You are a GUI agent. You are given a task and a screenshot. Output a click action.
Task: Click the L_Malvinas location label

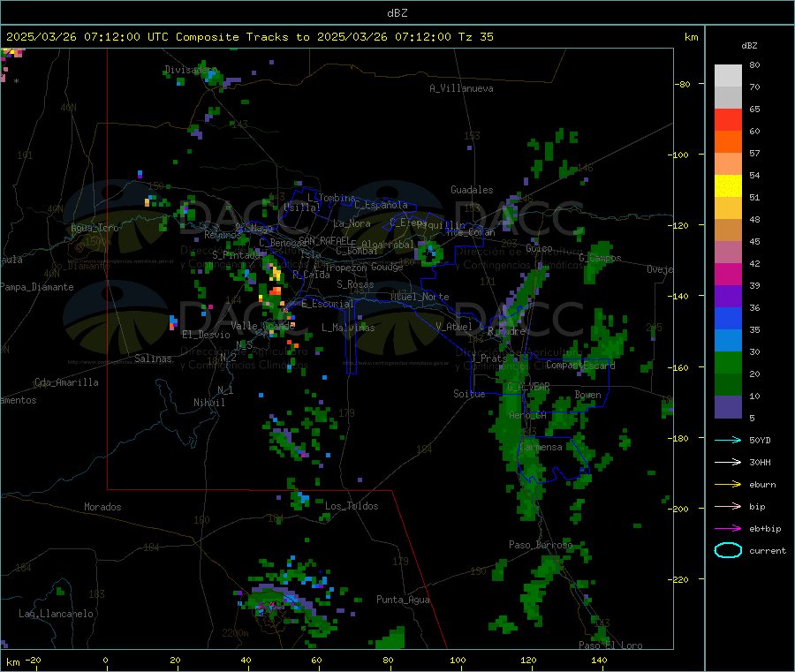tap(348, 328)
